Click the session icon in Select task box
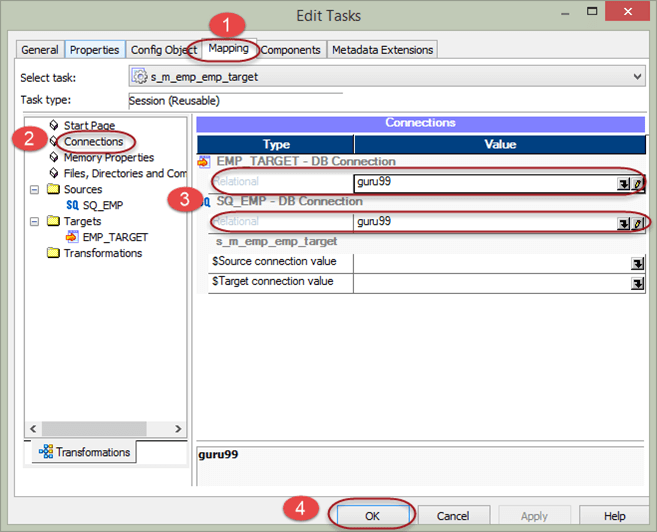 click(x=140, y=76)
